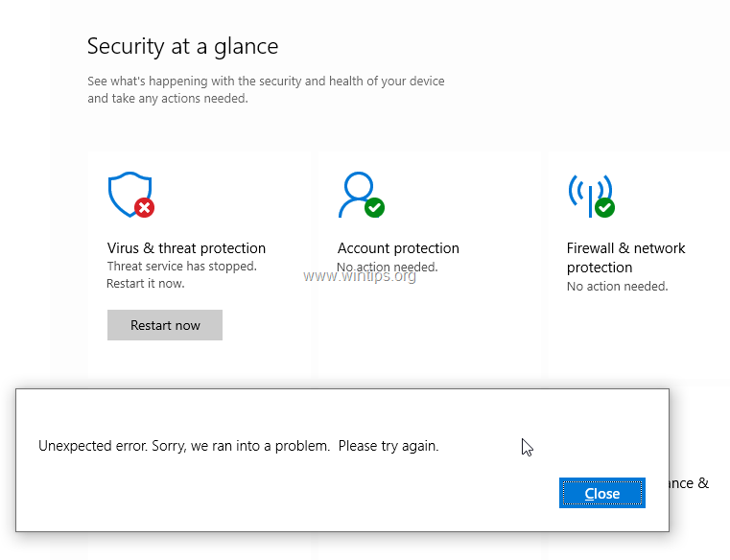Open Firewall & network protection heading
Image resolution: width=730 pixels, height=560 pixels.
(625, 258)
